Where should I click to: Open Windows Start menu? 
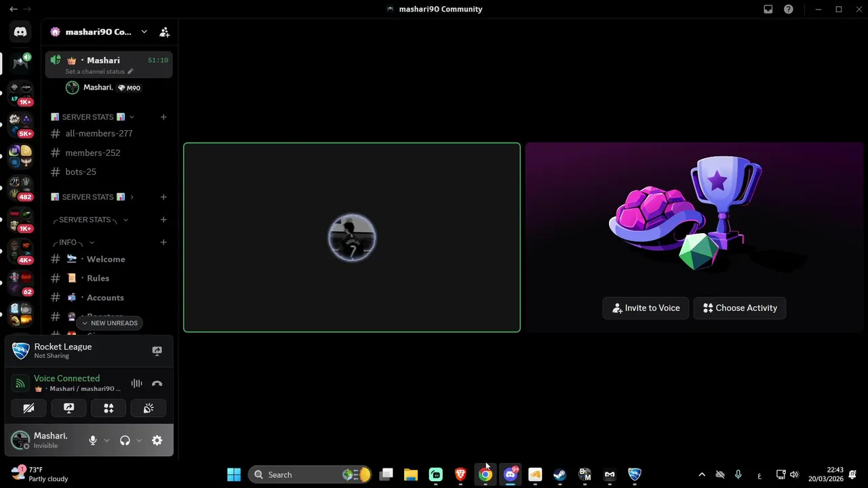(234, 474)
